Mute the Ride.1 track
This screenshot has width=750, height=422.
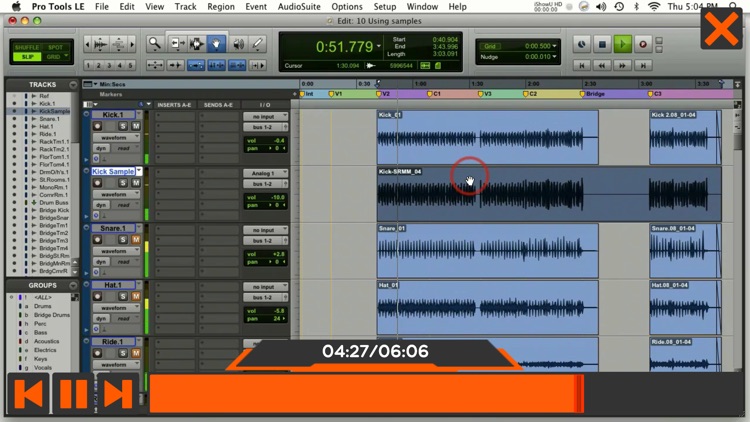135,353
